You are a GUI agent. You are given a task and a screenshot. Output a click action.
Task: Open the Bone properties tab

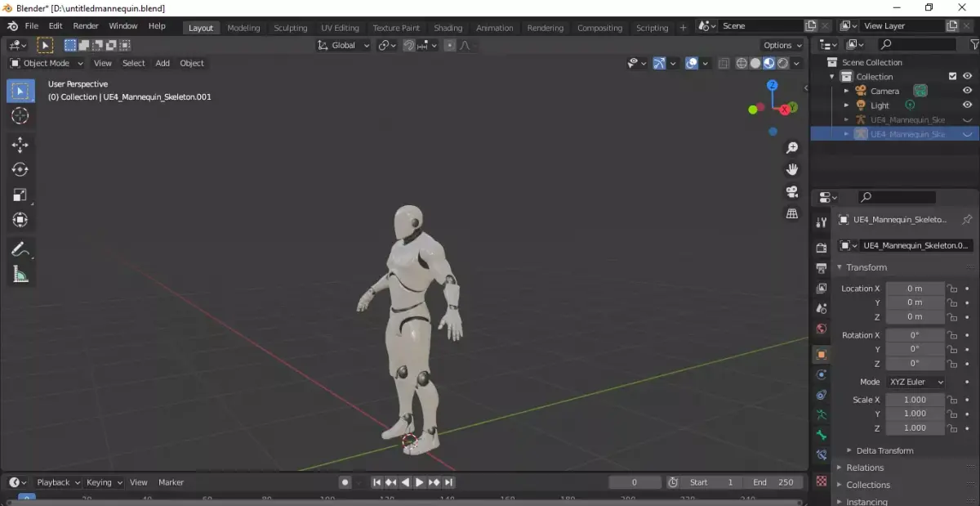point(822,436)
